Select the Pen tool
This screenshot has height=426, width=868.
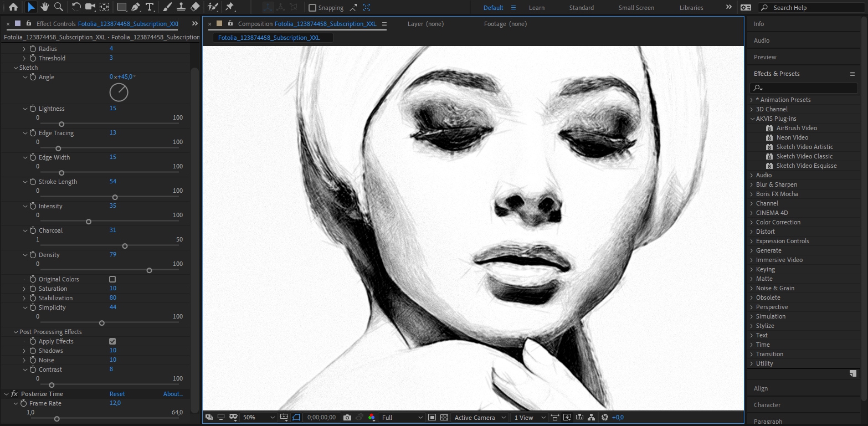pos(136,7)
